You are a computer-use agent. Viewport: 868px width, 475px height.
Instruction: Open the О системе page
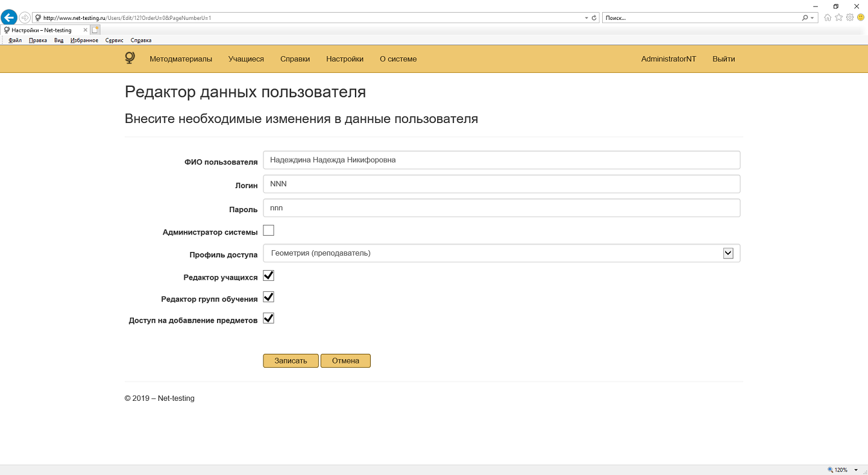coord(398,59)
